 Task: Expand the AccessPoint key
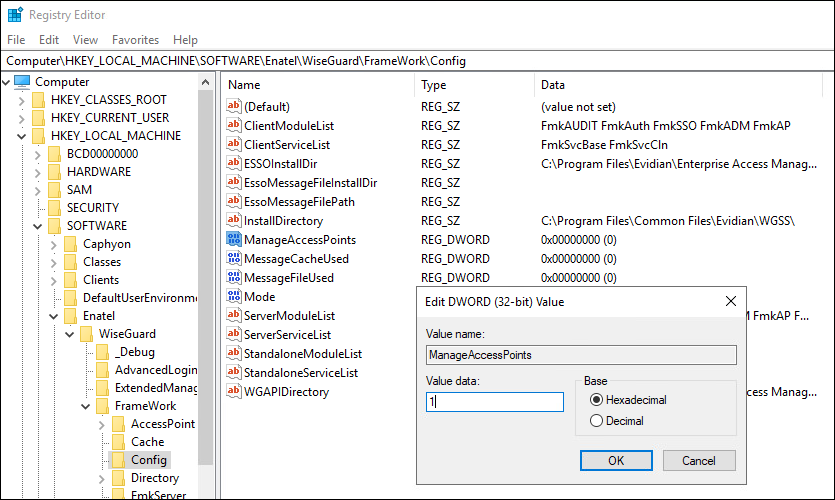click(102, 424)
